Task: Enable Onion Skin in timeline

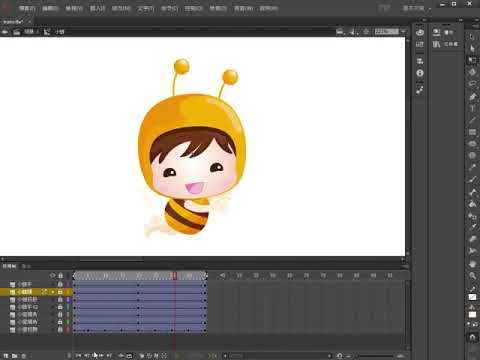Action: point(143,356)
